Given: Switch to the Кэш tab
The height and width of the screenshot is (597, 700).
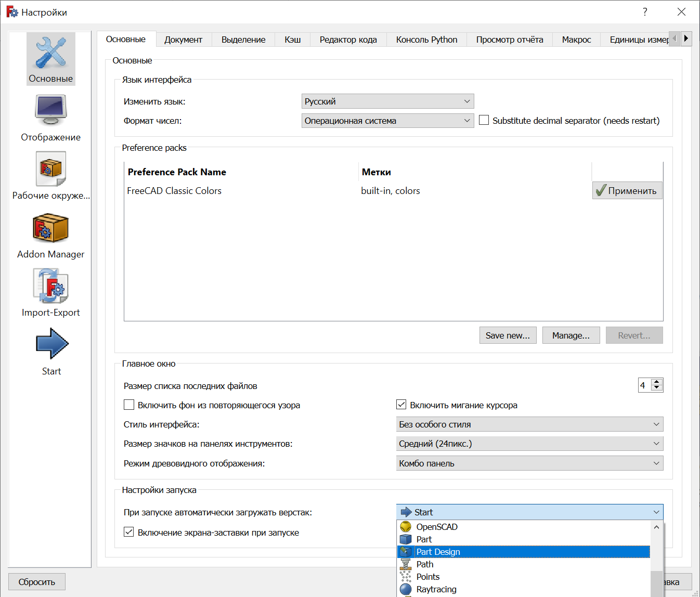Looking at the screenshot, I should pos(293,40).
